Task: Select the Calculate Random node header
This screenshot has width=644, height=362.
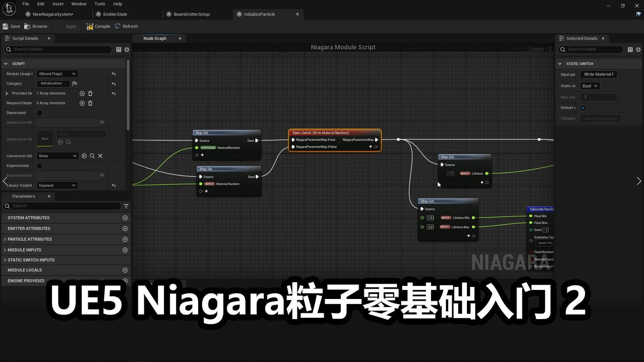Action: click(x=541, y=209)
